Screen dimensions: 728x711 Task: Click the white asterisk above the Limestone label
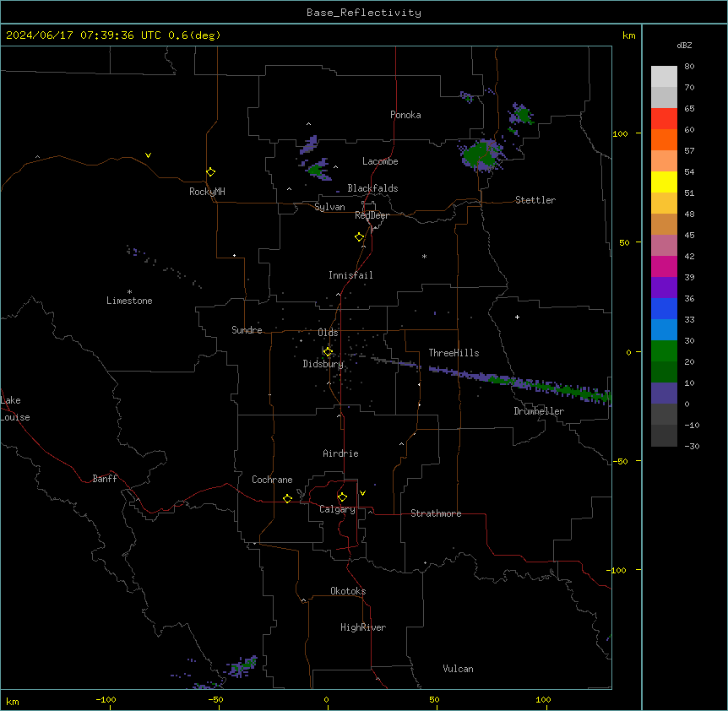click(129, 291)
